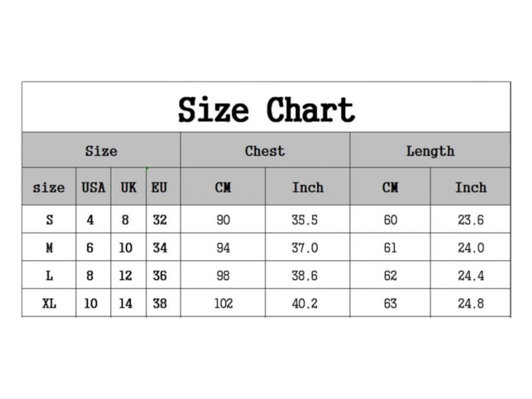Click length value 60 cm cell
Image resolution: width=532 pixels, height=399 pixels.
tap(390, 219)
